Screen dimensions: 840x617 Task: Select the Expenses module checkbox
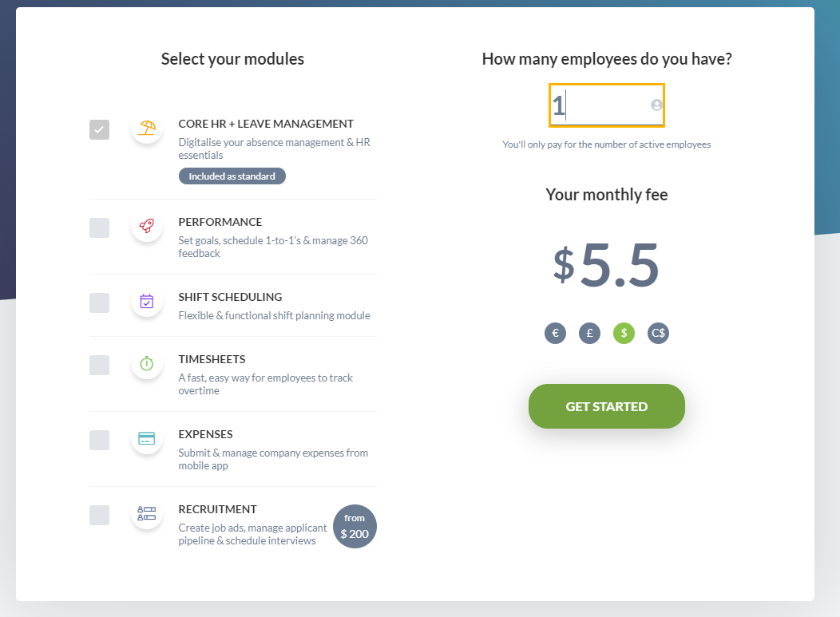click(x=100, y=440)
